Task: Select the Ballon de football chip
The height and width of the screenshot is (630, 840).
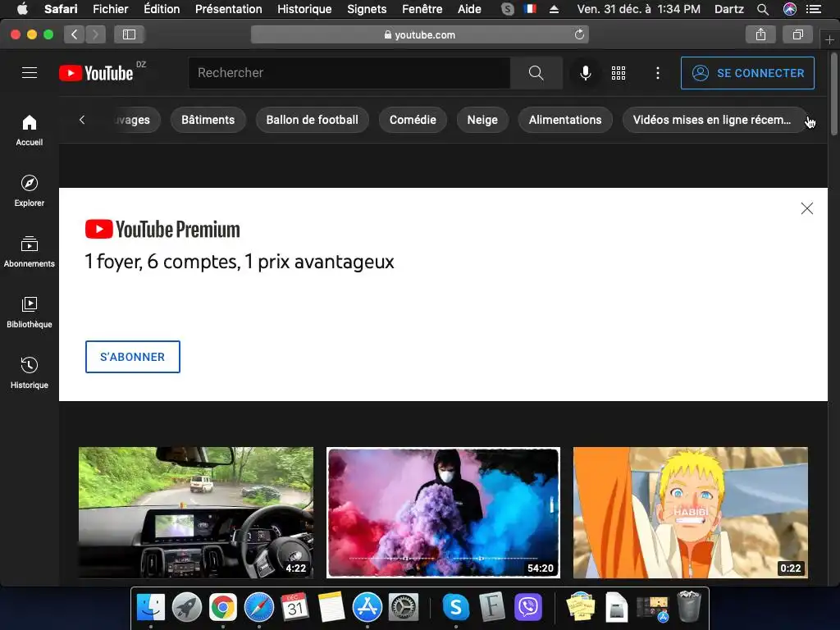Action: coord(313,120)
